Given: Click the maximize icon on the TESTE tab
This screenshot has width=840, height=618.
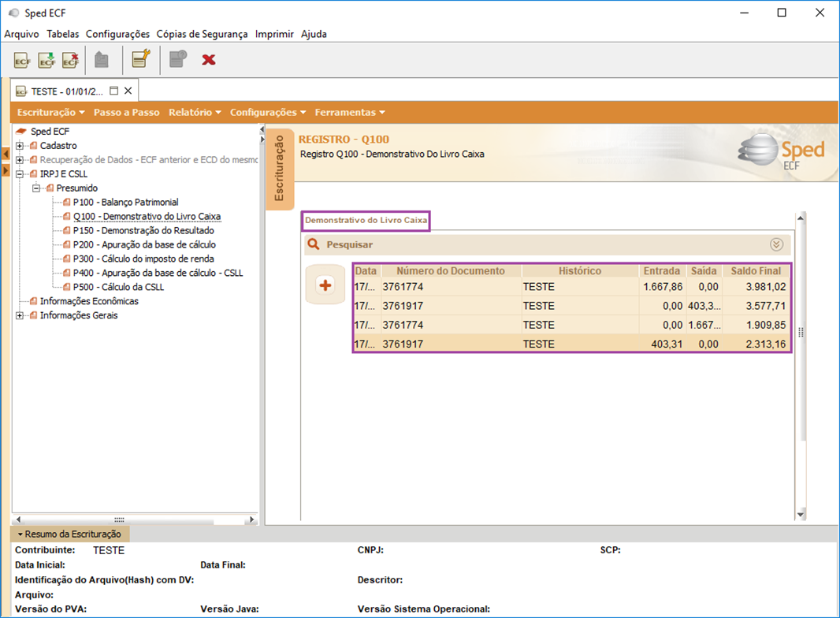Looking at the screenshot, I should point(113,91).
